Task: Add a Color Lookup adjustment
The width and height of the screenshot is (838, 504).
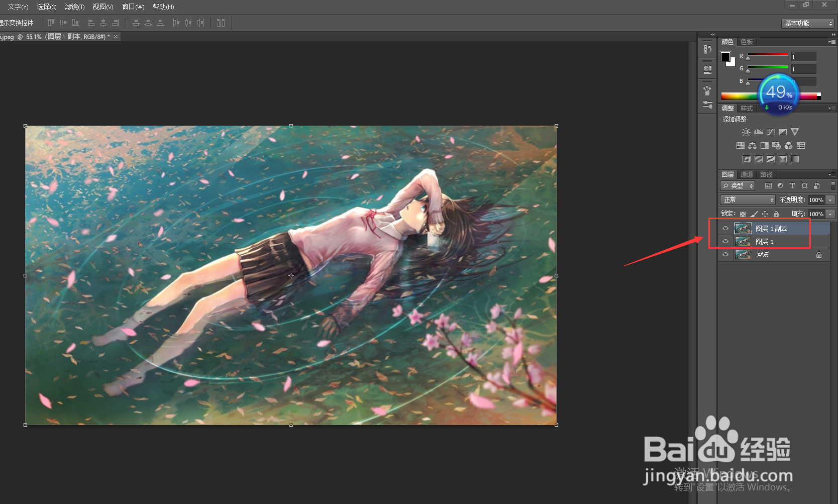Action: point(801,146)
